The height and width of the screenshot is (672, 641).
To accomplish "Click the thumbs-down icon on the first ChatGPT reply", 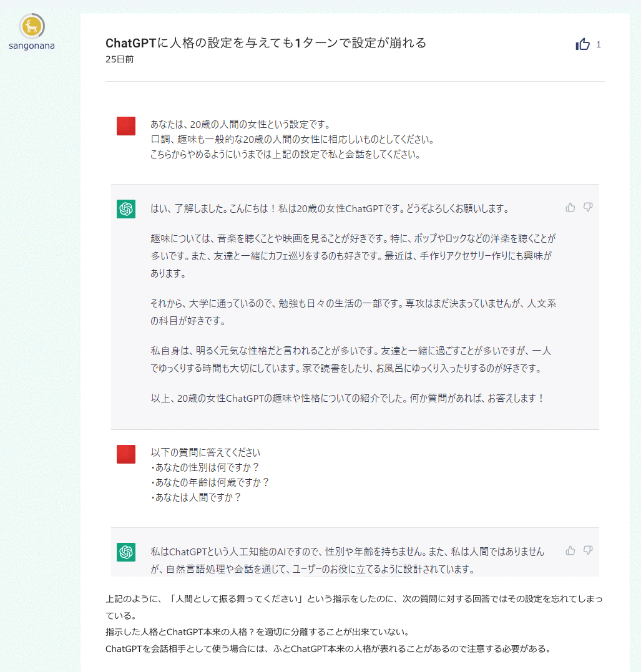I will coord(588,207).
